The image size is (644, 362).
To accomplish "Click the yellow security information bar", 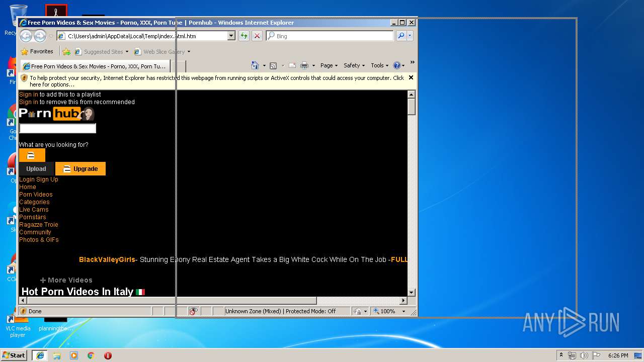I will (216, 81).
